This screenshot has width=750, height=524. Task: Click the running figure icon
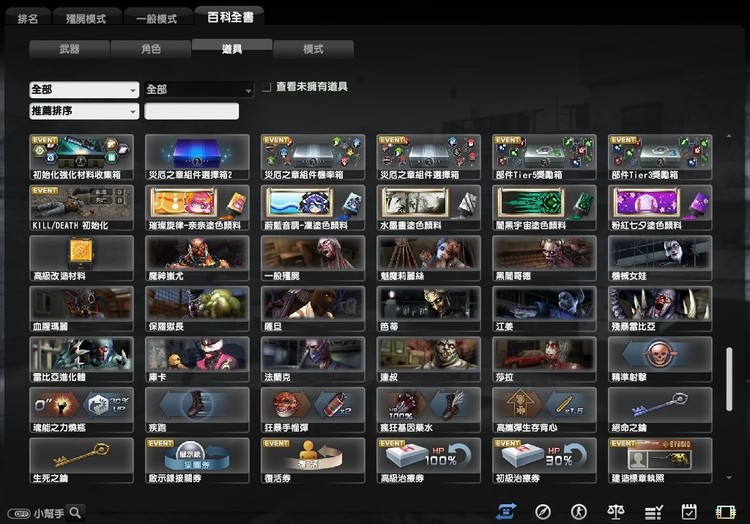pyautogui.click(x=578, y=511)
